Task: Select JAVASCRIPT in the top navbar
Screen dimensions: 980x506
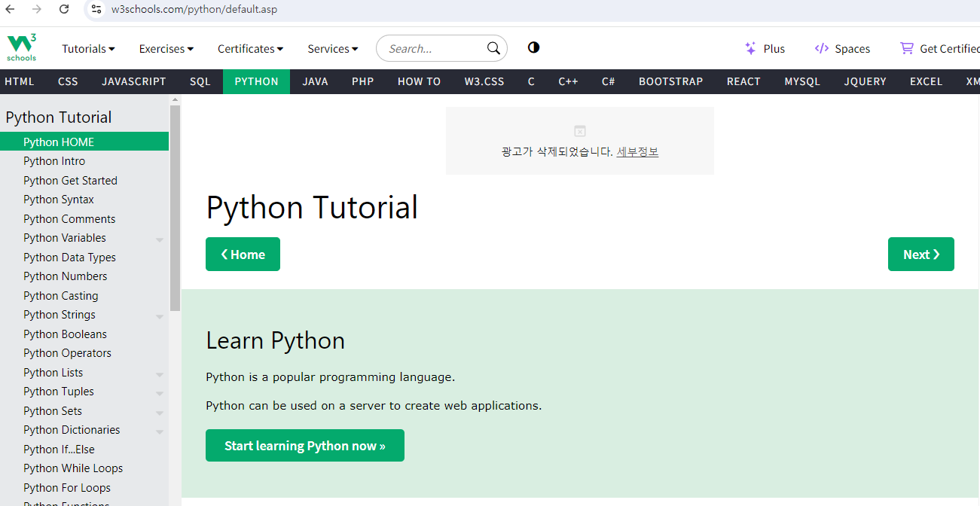Action: click(134, 81)
